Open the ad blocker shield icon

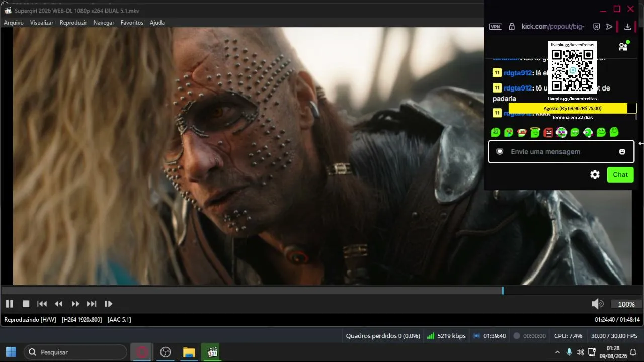(596, 27)
